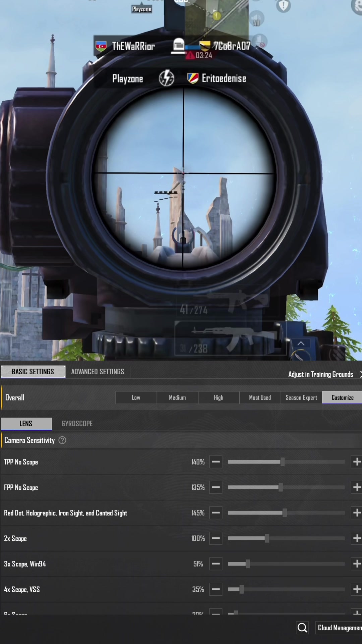Image resolution: width=362 pixels, height=644 pixels.
Task: Click the Camera Sensitivity help icon
Action: pyautogui.click(x=62, y=440)
